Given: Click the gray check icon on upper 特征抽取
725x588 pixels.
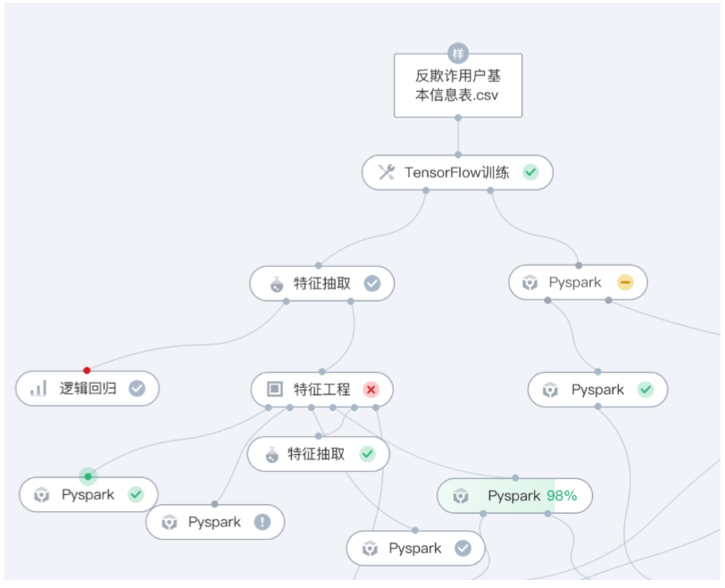Looking at the screenshot, I should tap(372, 284).
